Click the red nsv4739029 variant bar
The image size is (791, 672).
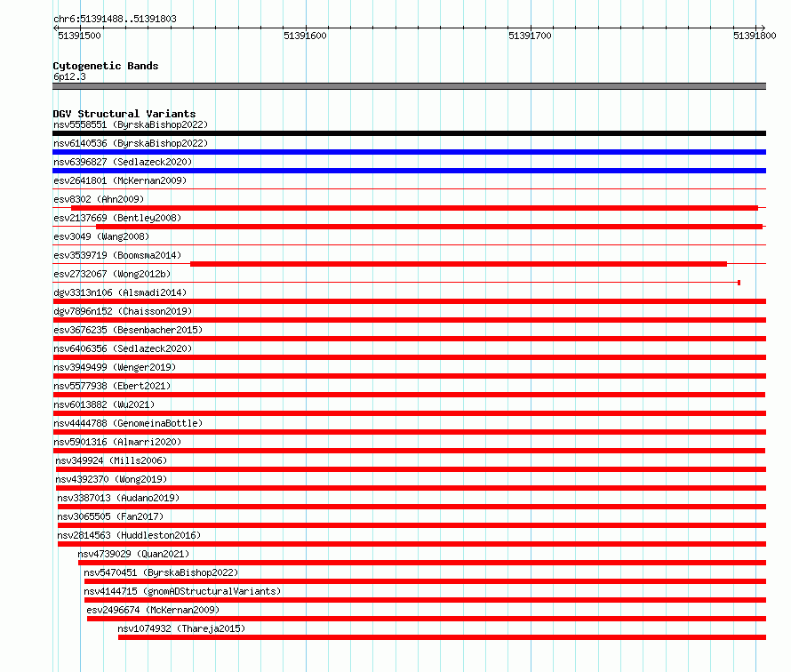click(422, 563)
